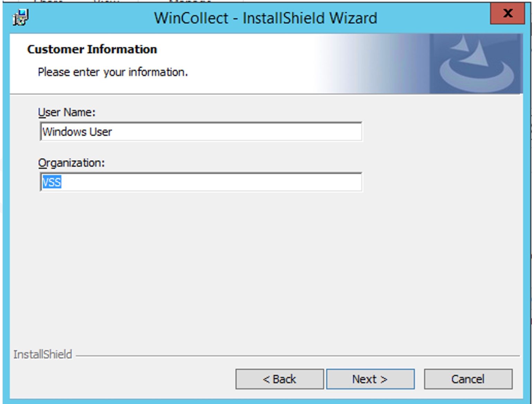This screenshot has width=532, height=404.
Task: Focus the Organization input field
Action: pyautogui.click(x=201, y=182)
